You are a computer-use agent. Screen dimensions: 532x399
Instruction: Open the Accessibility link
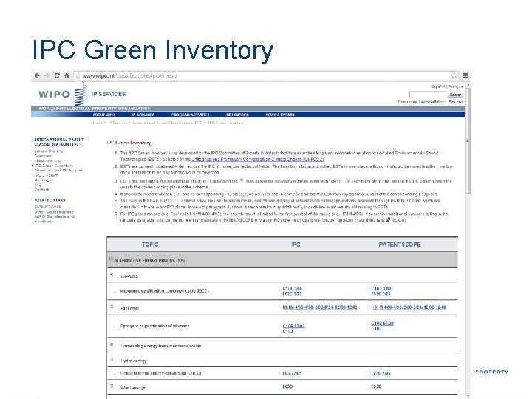(x=432, y=102)
